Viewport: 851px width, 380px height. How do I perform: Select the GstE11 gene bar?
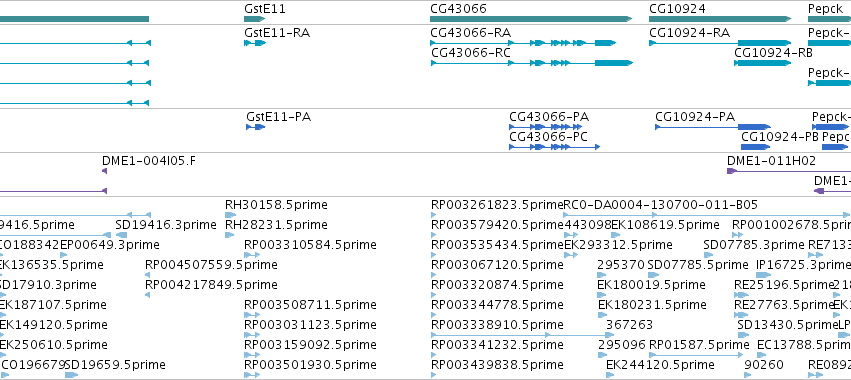[255, 19]
